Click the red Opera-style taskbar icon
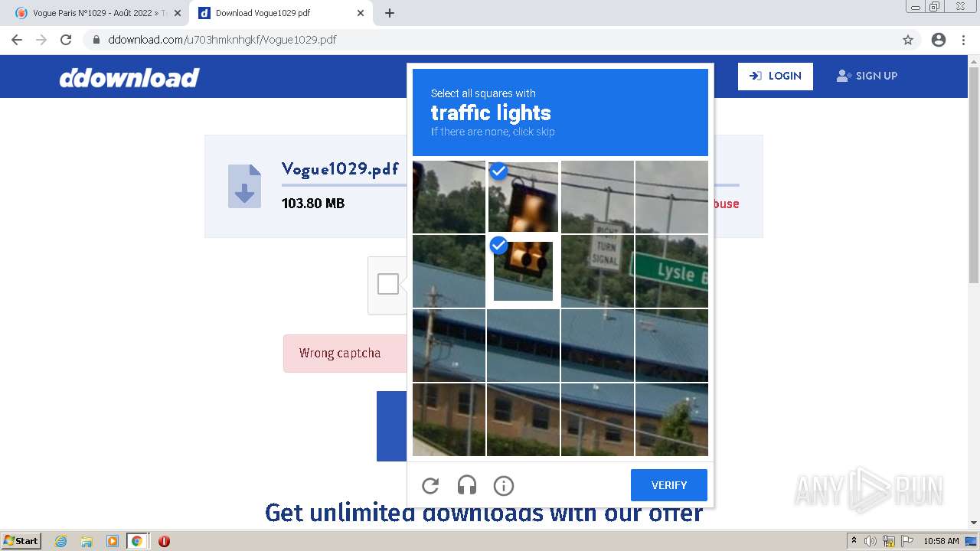Viewport: 980px width, 551px height. 164,541
